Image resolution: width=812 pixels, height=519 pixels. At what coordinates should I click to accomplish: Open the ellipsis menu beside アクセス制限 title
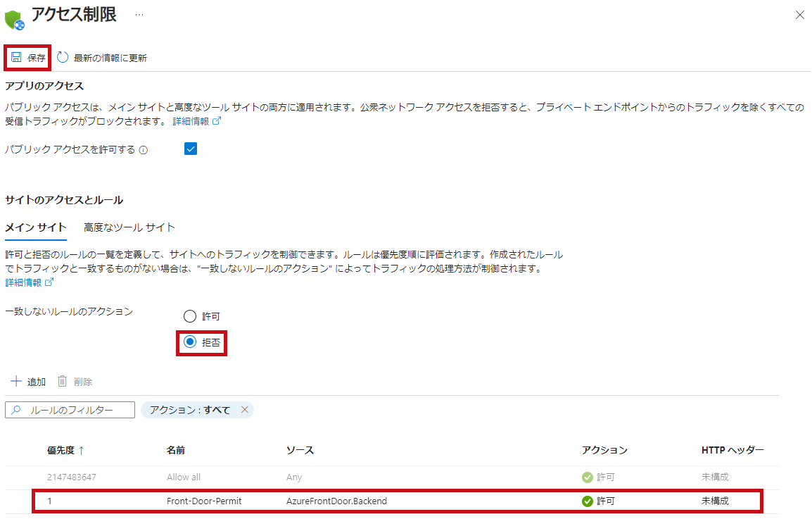click(139, 15)
